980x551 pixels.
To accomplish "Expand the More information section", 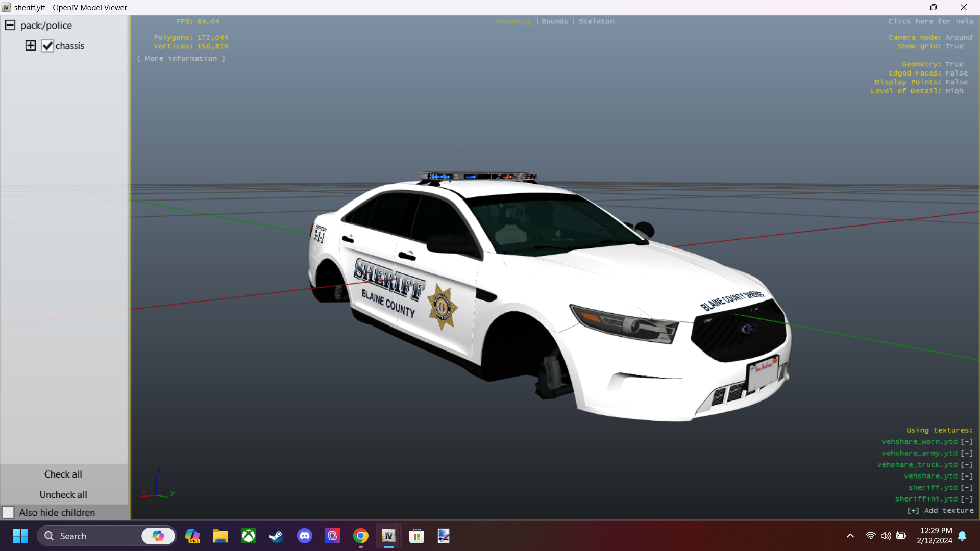I will click(x=181, y=59).
